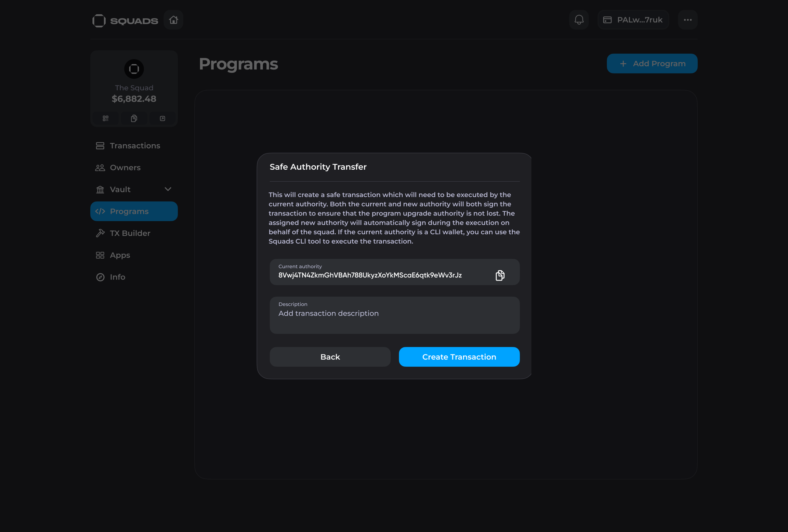Click the squad avatar icon
The width and height of the screenshot is (788, 532).
click(x=134, y=69)
